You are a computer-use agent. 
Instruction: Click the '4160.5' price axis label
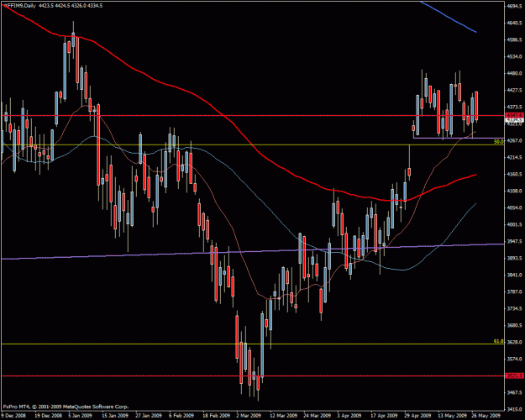(515, 174)
